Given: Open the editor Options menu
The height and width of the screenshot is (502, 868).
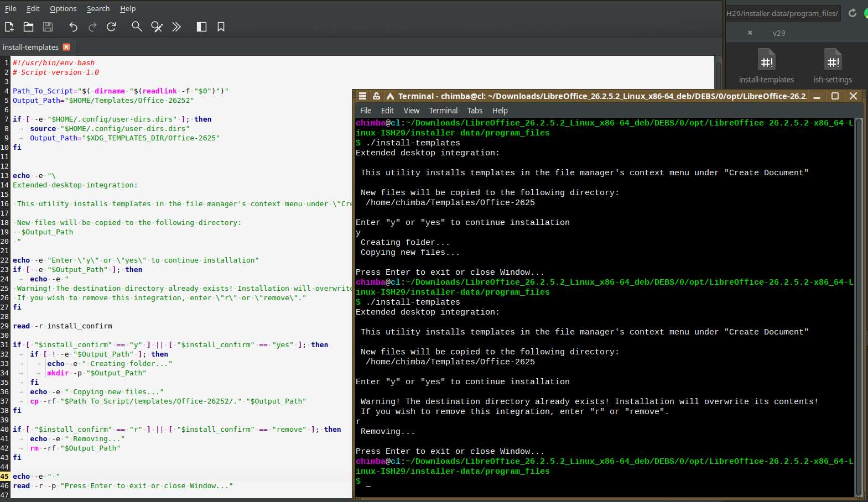Looking at the screenshot, I should (x=63, y=8).
